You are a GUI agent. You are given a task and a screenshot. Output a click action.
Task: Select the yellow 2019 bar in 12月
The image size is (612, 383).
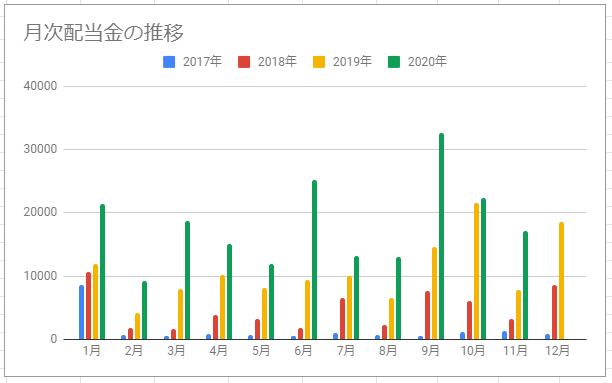(562, 281)
